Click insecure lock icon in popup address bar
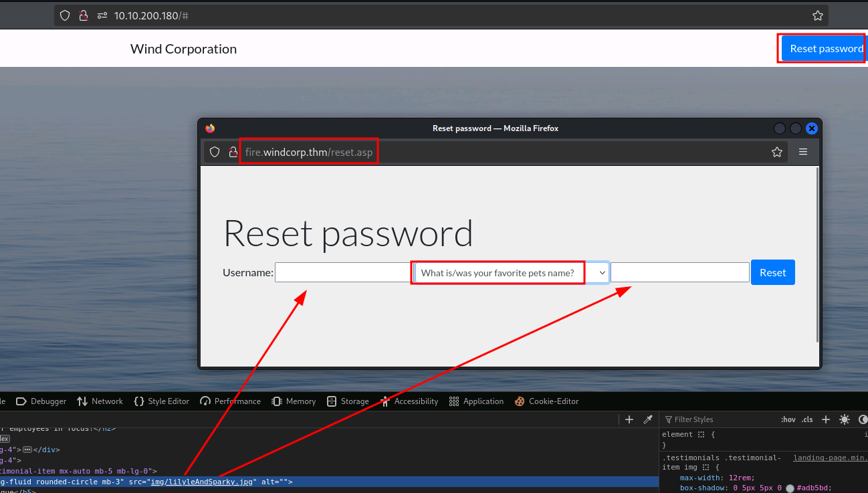Image resolution: width=868 pixels, height=493 pixels. [233, 152]
